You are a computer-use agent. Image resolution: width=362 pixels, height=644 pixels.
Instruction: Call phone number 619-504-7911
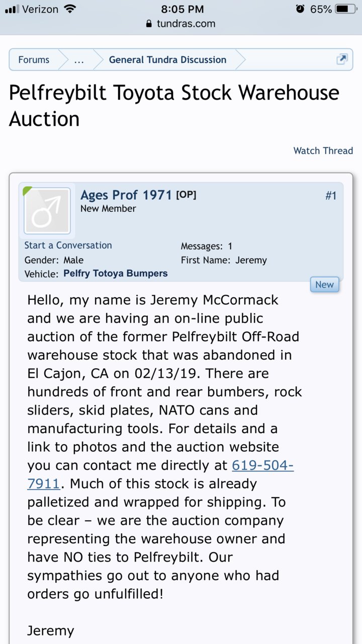coord(160,474)
